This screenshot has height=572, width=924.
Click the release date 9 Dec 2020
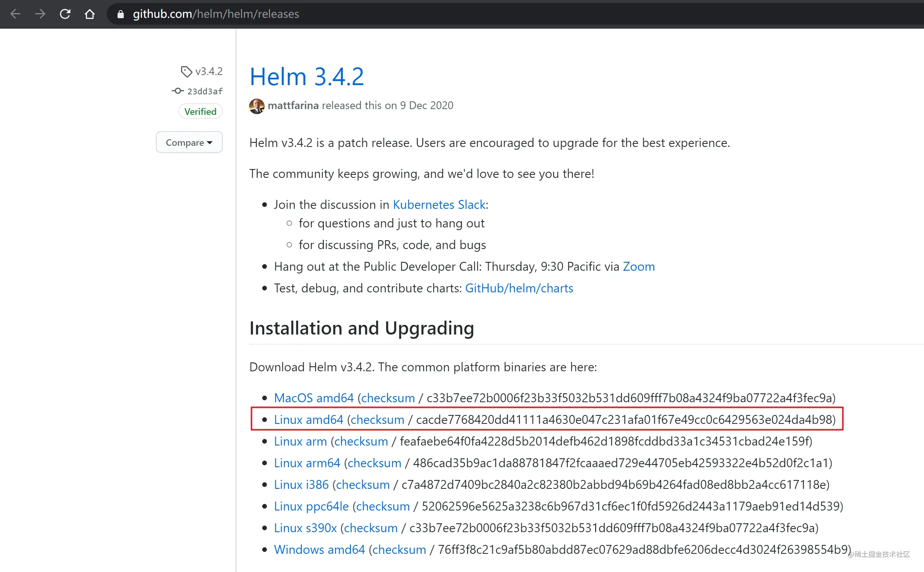[x=427, y=105]
